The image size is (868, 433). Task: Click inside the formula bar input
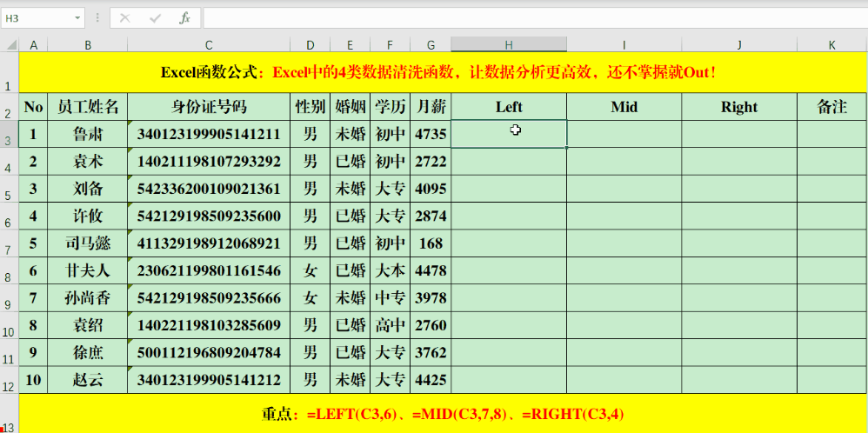coord(535,18)
